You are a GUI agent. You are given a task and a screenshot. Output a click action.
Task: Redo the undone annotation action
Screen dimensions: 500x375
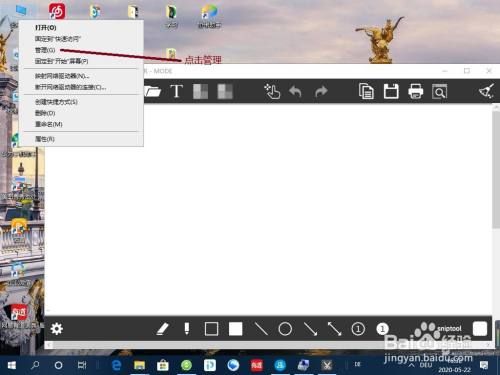click(x=321, y=91)
